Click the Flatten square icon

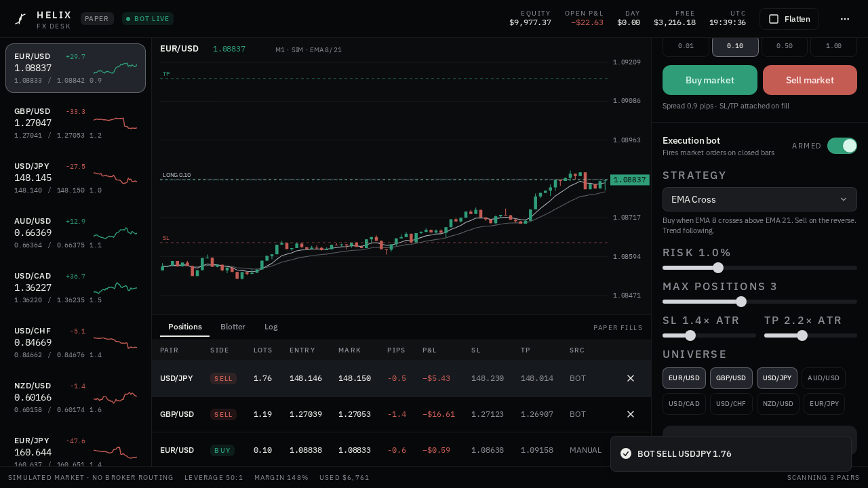[774, 19]
